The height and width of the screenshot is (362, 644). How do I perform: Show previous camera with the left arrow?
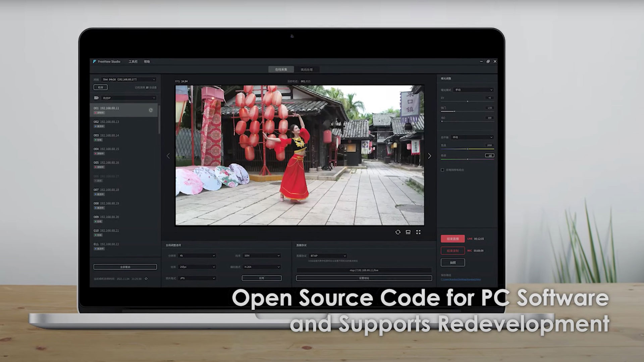point(168,156)
